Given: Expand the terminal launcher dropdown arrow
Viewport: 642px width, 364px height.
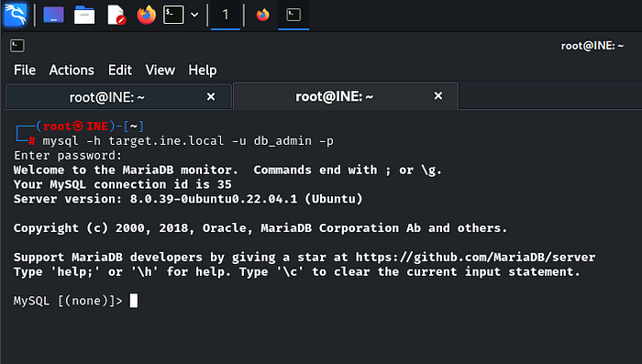Looking at the screenshot, I should point(194,16).
